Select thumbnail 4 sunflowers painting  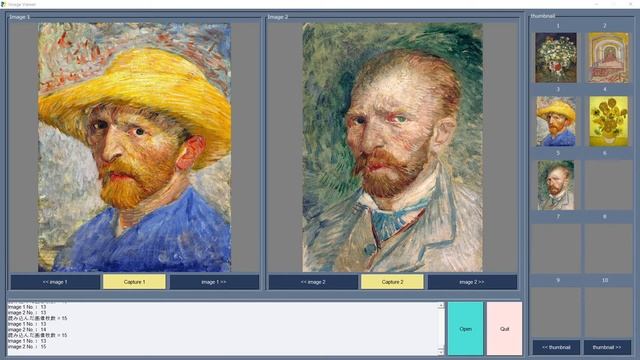608,121
